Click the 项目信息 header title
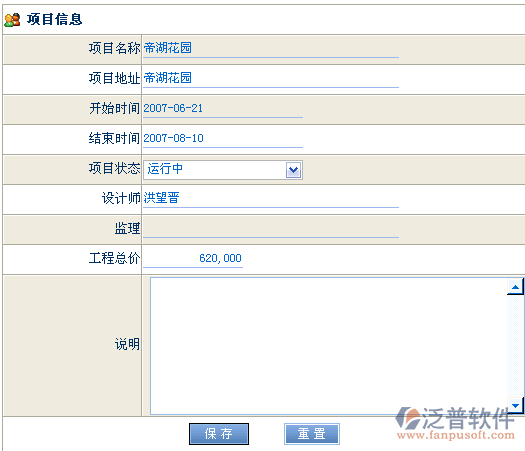The height and width of the screenshot is (451, 525). (55, 19)
